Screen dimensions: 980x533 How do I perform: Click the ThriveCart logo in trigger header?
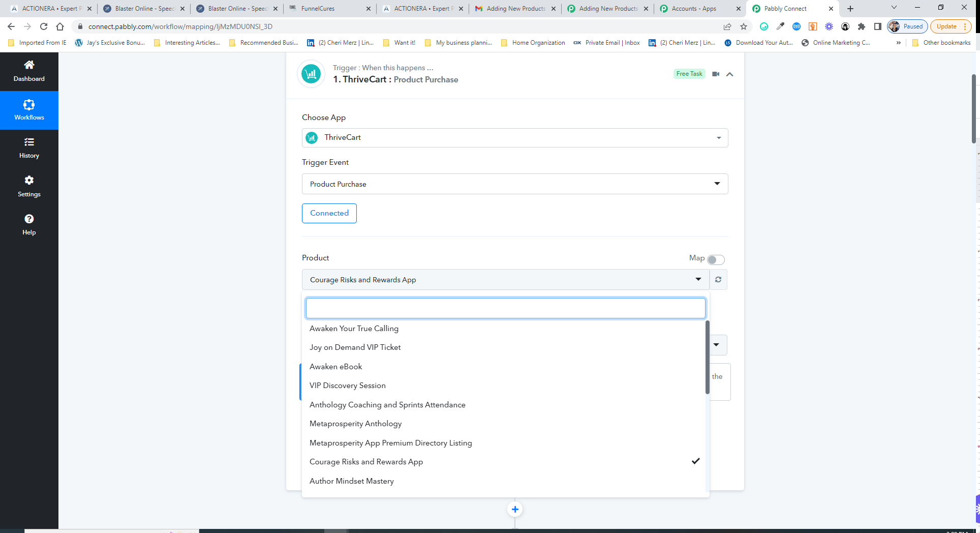[311, 74]
